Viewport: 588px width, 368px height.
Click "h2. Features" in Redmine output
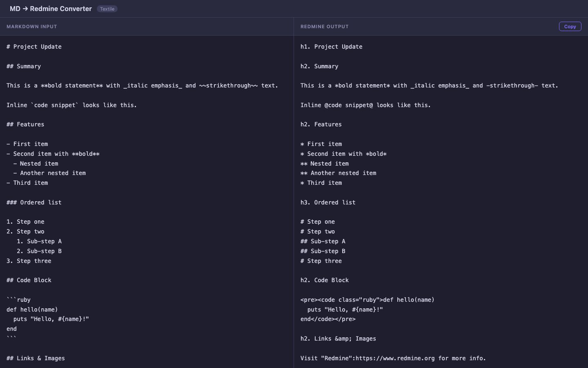(321, 124)
